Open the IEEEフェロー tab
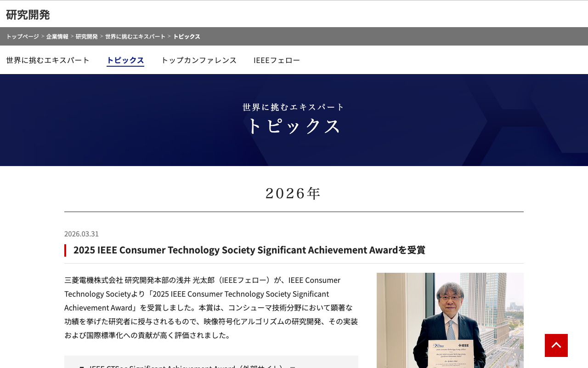 point(277,60)
